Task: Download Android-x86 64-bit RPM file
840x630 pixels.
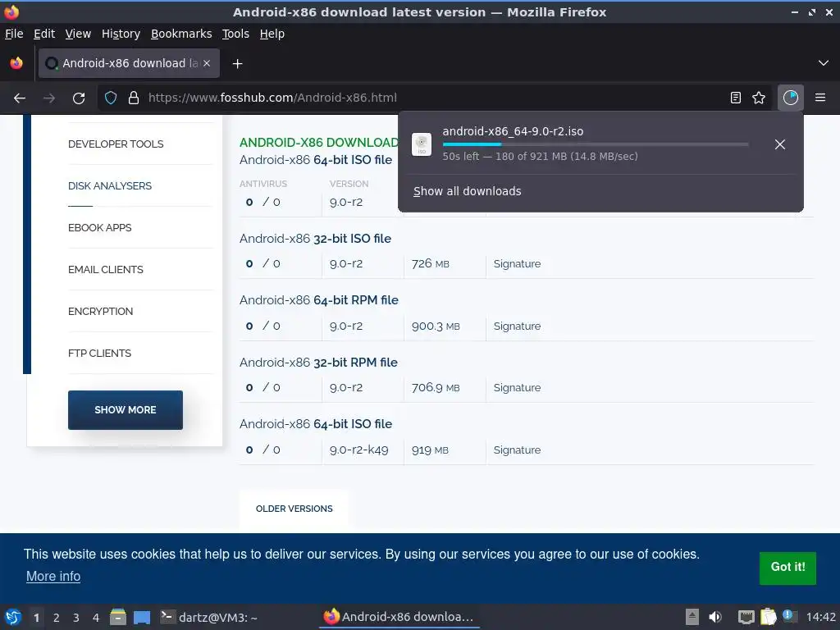Action: pyautogui.click(x=319, y=300)
